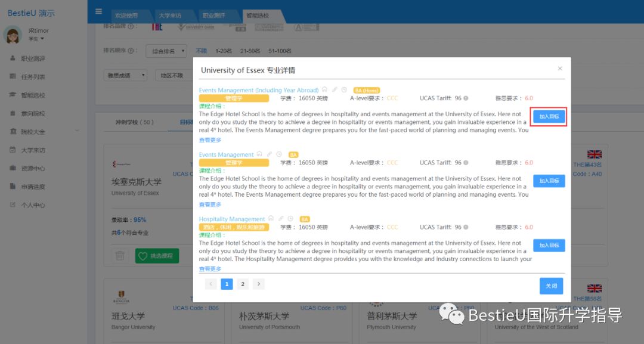Click the trash icon on the Essex card
Screen dimensions: 644x344
(x=120, y=256)
